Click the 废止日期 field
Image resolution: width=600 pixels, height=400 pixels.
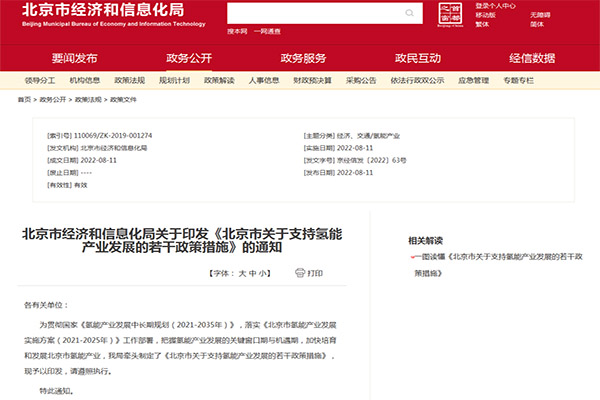(x=69, y=173)
